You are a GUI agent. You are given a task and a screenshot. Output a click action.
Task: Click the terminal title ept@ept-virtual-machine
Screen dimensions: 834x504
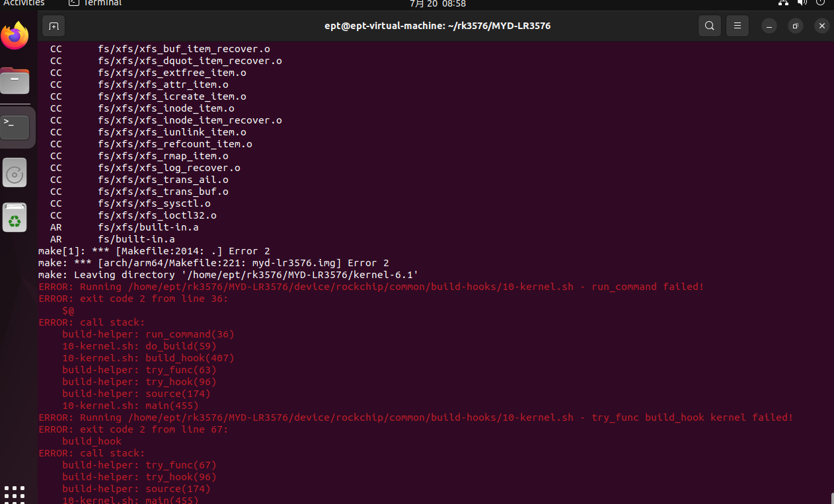(x=437, y=26)
